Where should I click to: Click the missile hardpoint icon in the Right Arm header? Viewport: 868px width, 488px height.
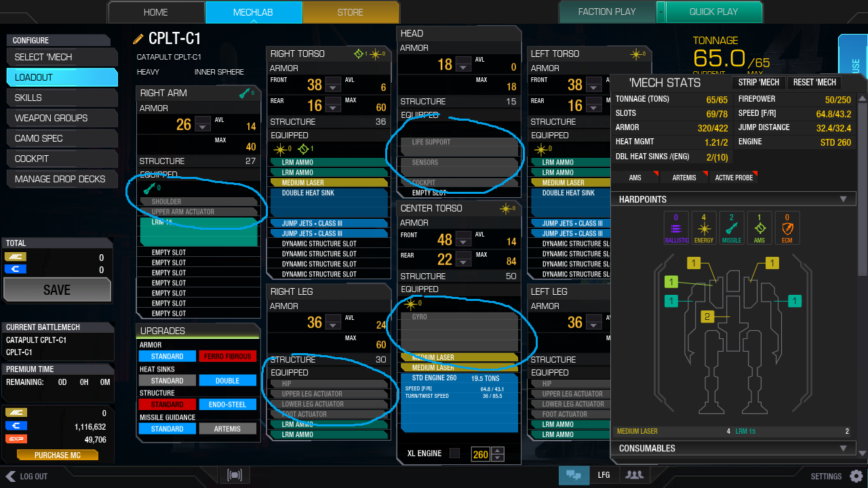tap(245, 93)
